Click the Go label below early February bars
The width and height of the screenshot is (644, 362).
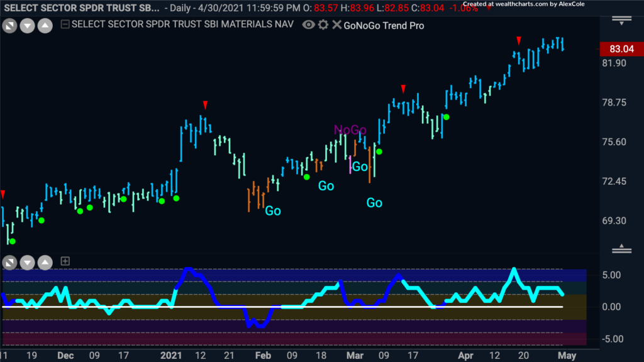point(273,211)
